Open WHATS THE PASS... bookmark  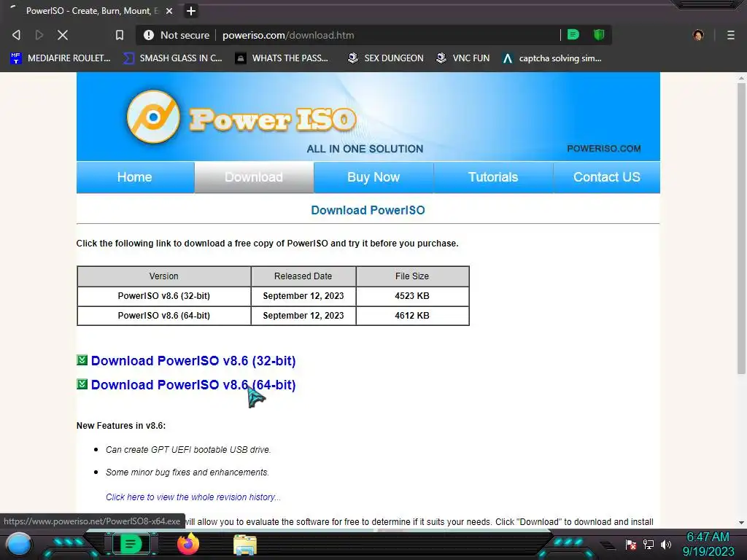click(x=282, y=58)
